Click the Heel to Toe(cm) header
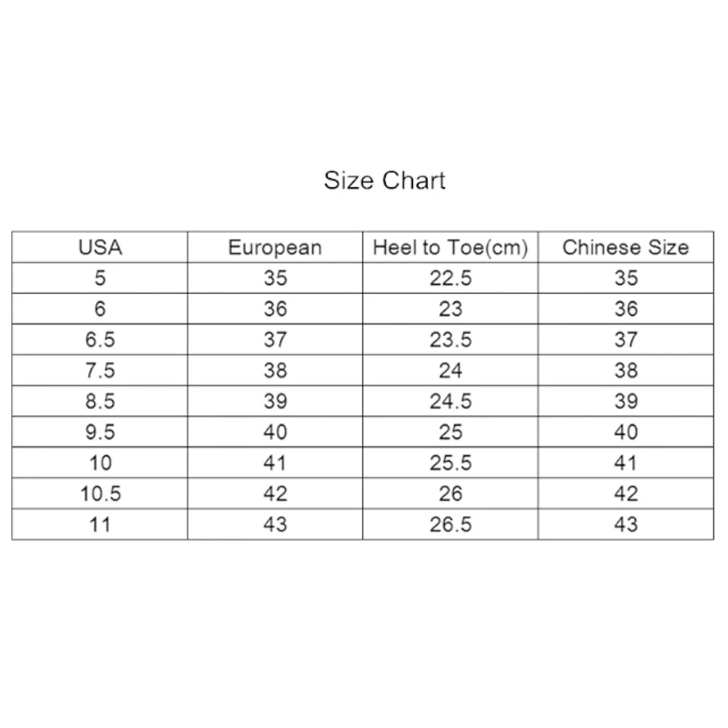Viewport: 728px width, 728px height. (451, 248)
